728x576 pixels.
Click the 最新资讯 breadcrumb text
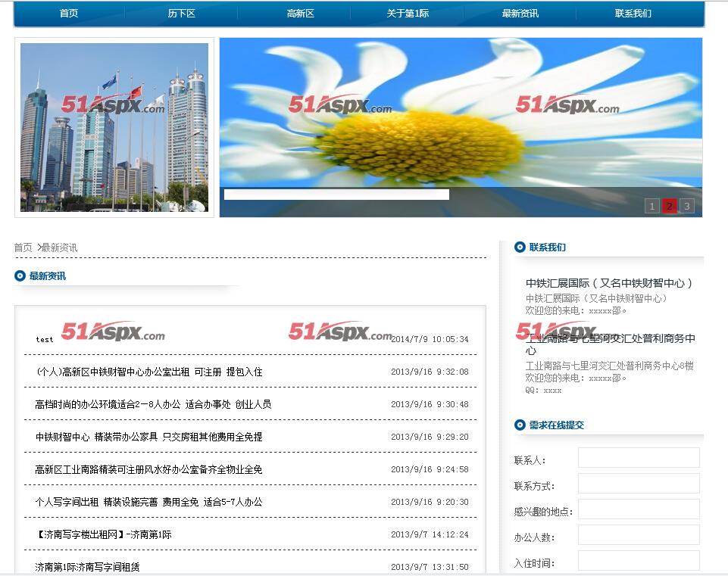pyautogui.click(x=59, y=248)
